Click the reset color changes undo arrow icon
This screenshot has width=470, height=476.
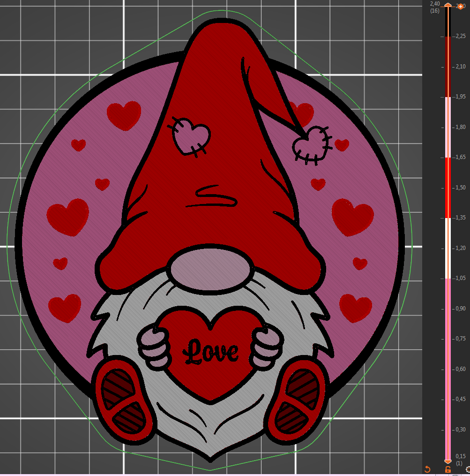tap(427, 469)
